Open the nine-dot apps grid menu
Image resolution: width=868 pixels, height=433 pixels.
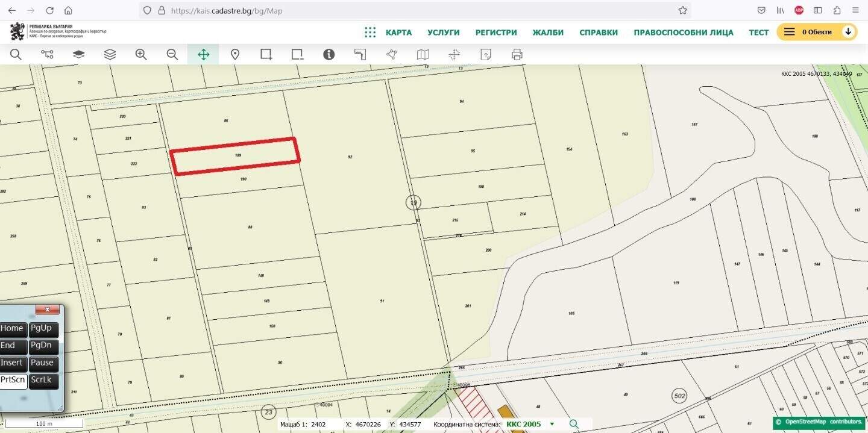point(370,32)
